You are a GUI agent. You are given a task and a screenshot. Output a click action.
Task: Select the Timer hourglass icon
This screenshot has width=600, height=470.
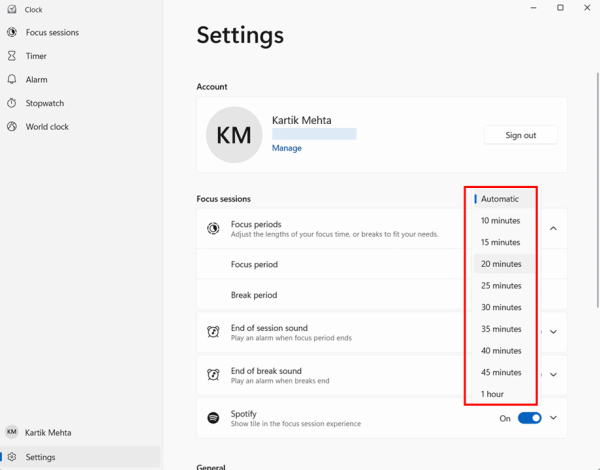pyautogui.click(x=12, y=56)
